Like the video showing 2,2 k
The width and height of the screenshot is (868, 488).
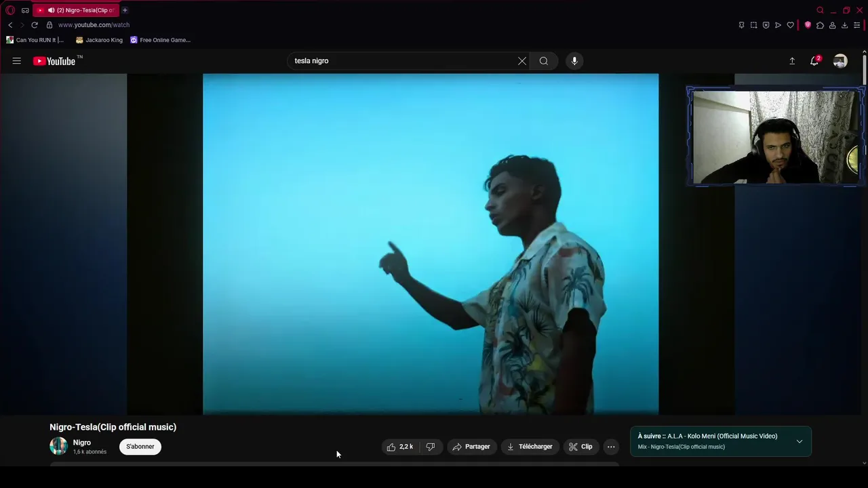coord(400,447)
